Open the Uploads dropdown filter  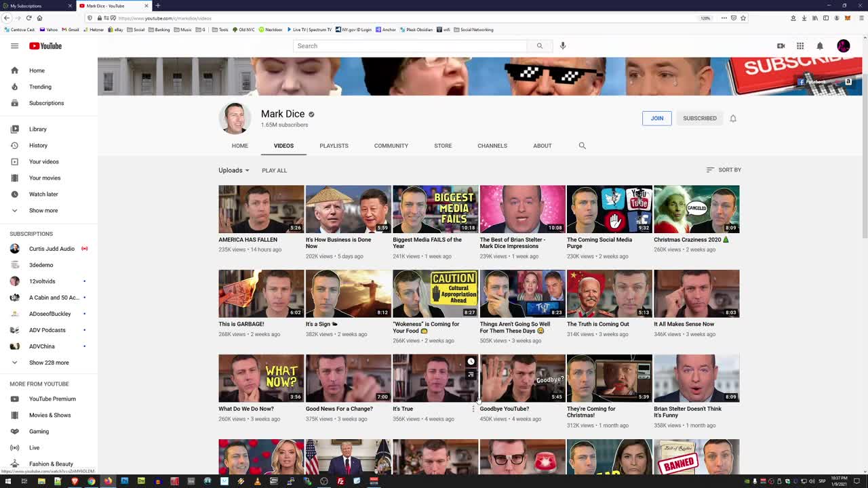tap(234, 170)
